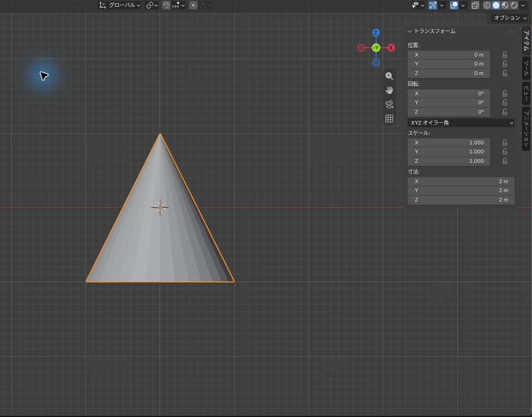The image size is (532, 417).
Task: Lock the 位置 Z value
Action: point(505,73)
